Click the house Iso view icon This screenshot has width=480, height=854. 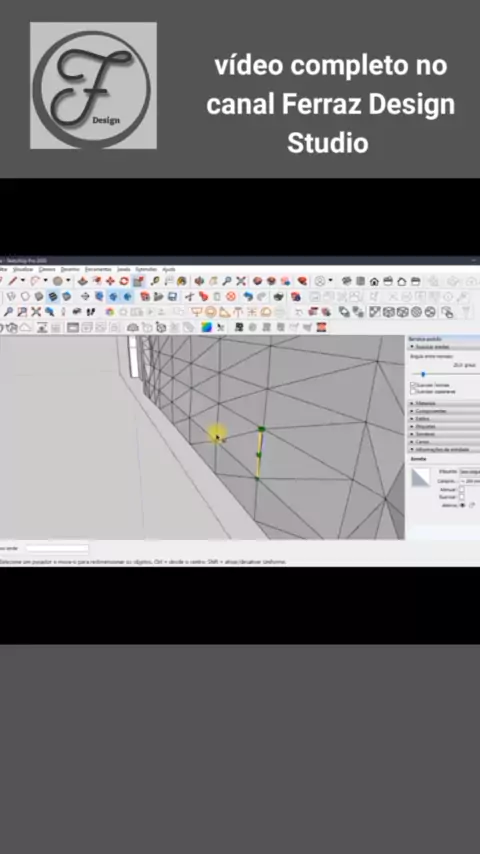pos(374,281)
